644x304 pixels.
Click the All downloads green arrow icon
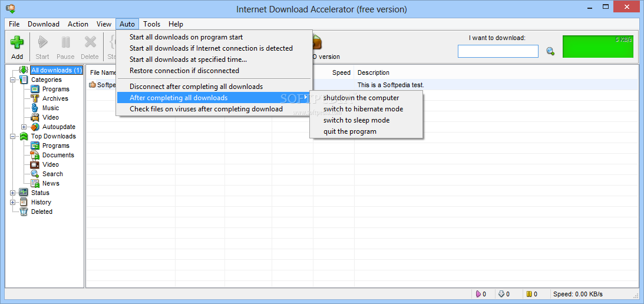24,70
